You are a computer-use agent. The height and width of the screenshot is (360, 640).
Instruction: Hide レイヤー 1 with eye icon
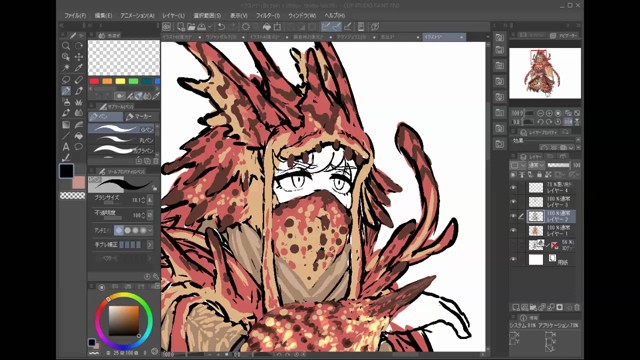click(x=513, y=230)
